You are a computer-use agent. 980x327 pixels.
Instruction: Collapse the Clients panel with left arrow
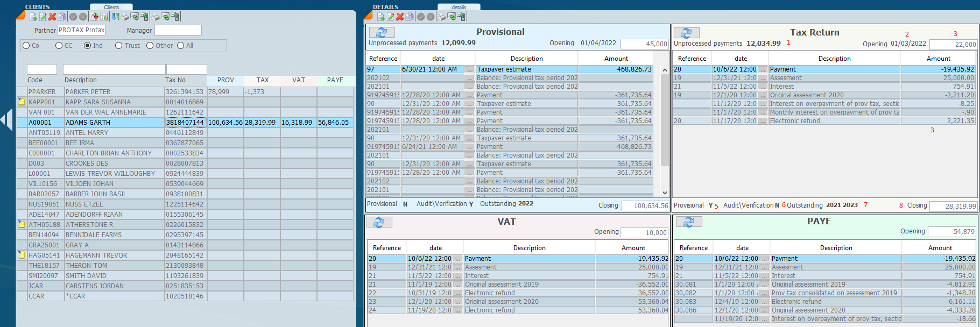point(6,119)
